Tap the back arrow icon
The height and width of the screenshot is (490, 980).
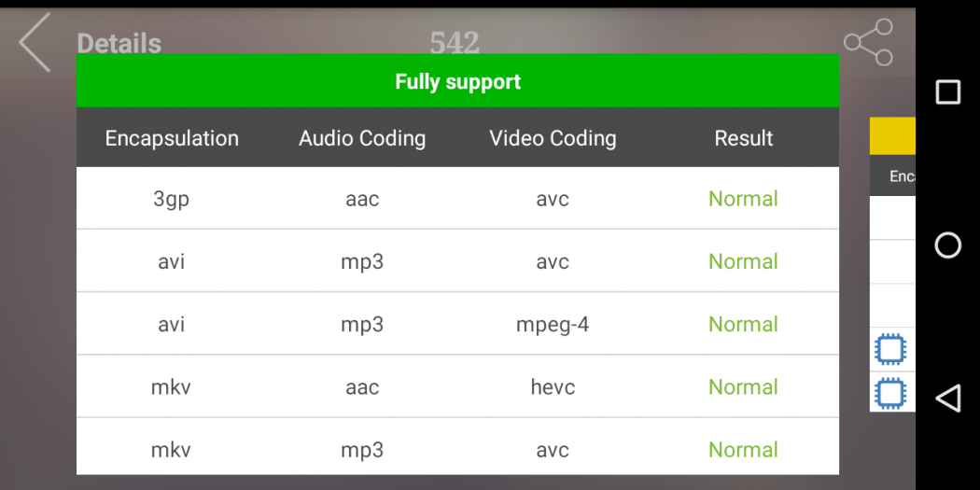pyautogui.click(x=35, y=43)
